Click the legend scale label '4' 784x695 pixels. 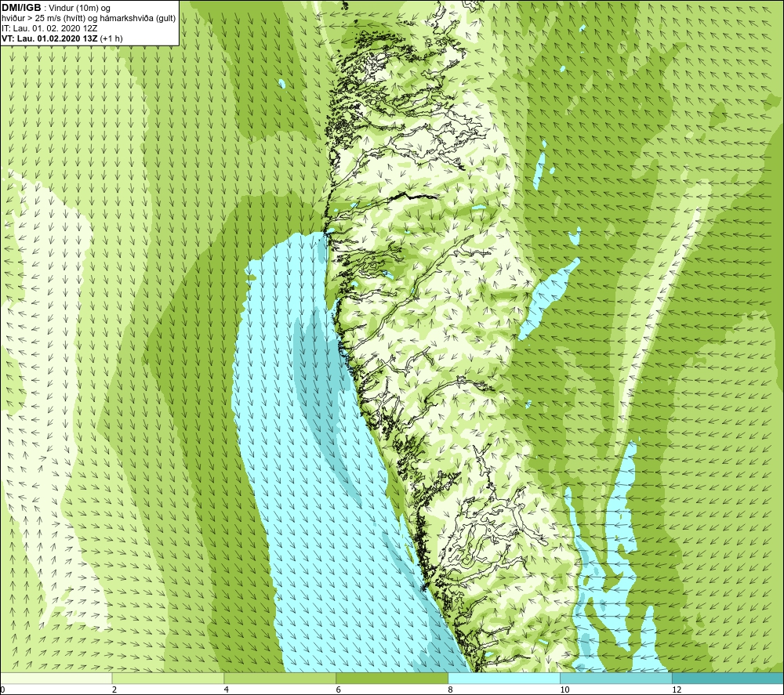click(x=227, y=690)
